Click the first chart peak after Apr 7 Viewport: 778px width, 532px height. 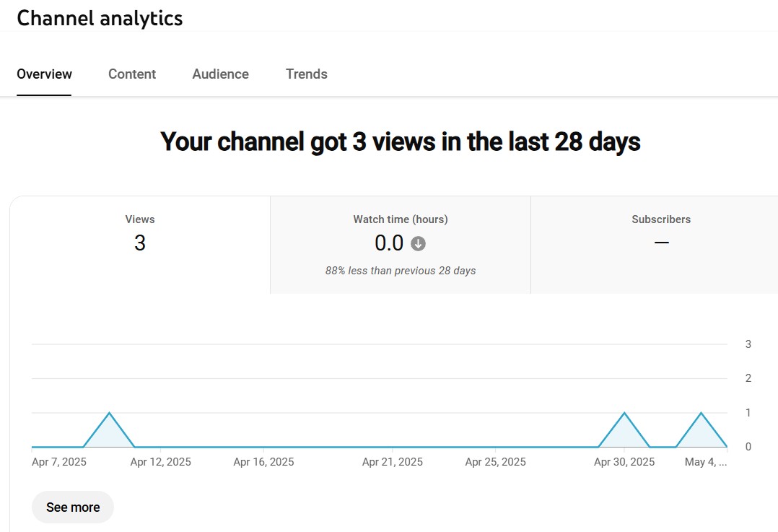coord(109,414)
